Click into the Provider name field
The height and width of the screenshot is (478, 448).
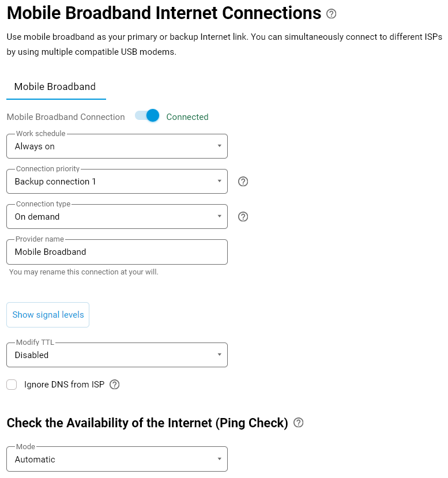(x=117, y=252)
